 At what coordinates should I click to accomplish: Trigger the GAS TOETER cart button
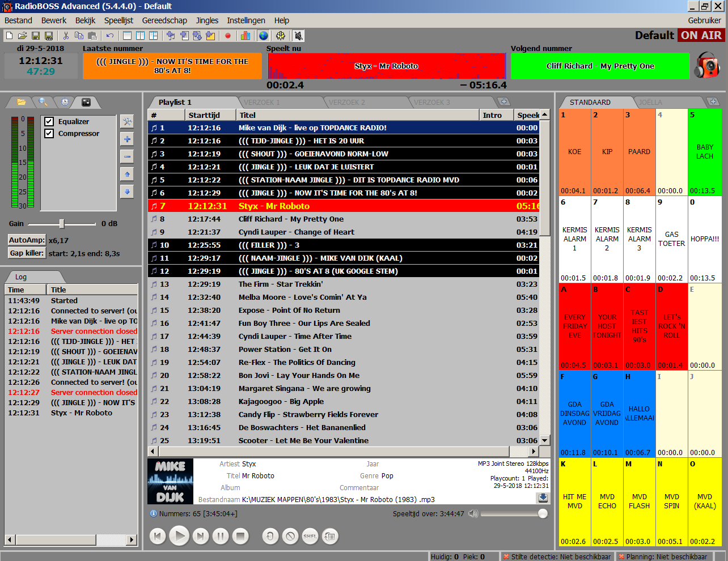[672, 239]
